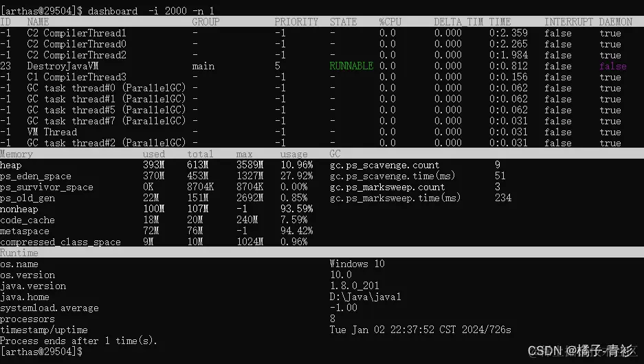
Task: Select 'GC task thread#7 (ParallelGC)' row name
Action: click(107, 121)
